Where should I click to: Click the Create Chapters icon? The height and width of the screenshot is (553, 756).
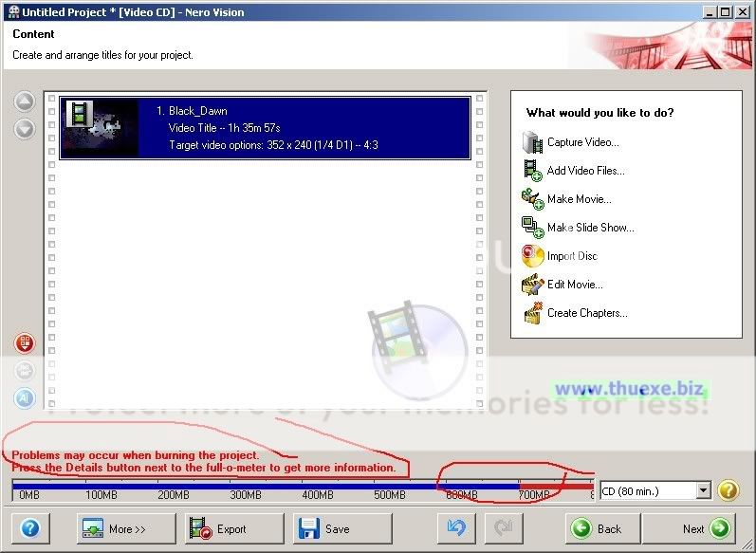pos(531,313)
